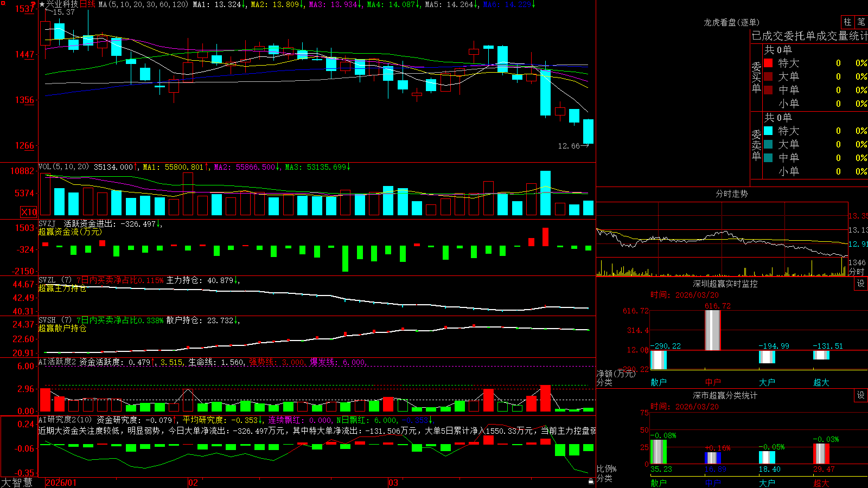
Task: Click the small lock icon at chart bottom-right
Action: (x=591, y=481)
